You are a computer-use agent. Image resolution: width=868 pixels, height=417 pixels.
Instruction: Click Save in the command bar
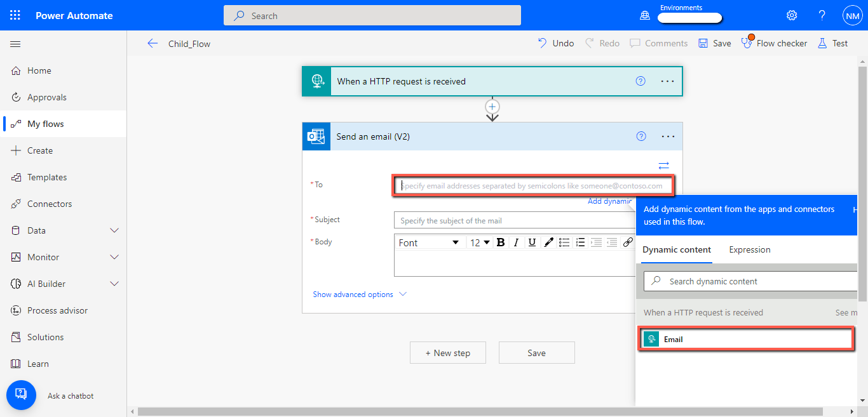click(x=714, y=43)
